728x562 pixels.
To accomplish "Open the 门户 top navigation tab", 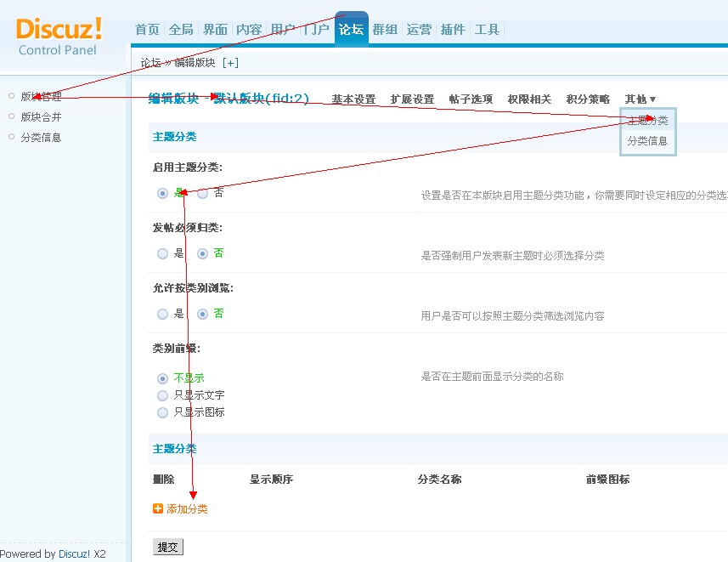I will coord(317,30).
